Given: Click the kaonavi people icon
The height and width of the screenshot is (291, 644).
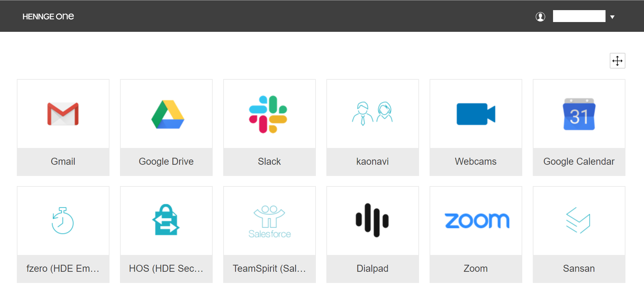Looking at the screenshot, I should 372,114.
